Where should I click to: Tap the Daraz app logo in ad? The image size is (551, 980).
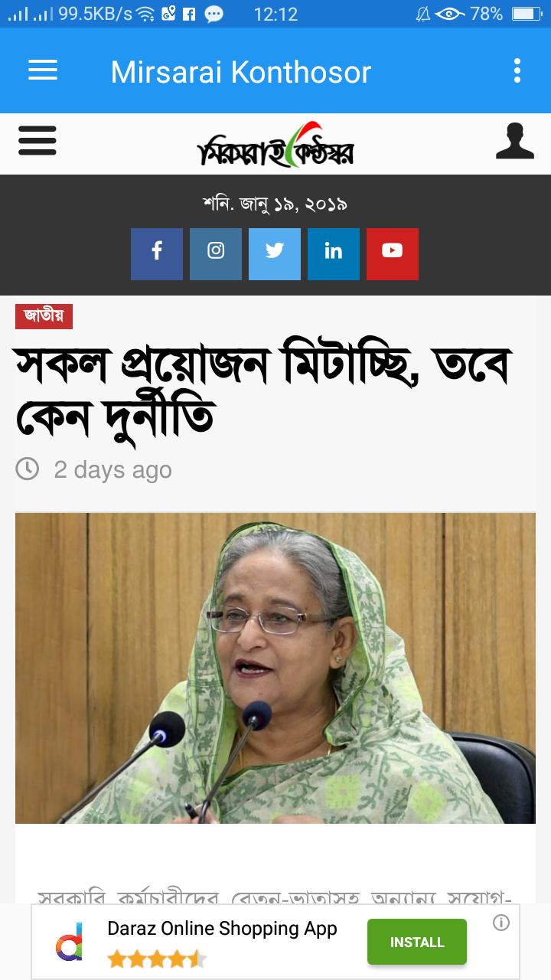[69, 942]
